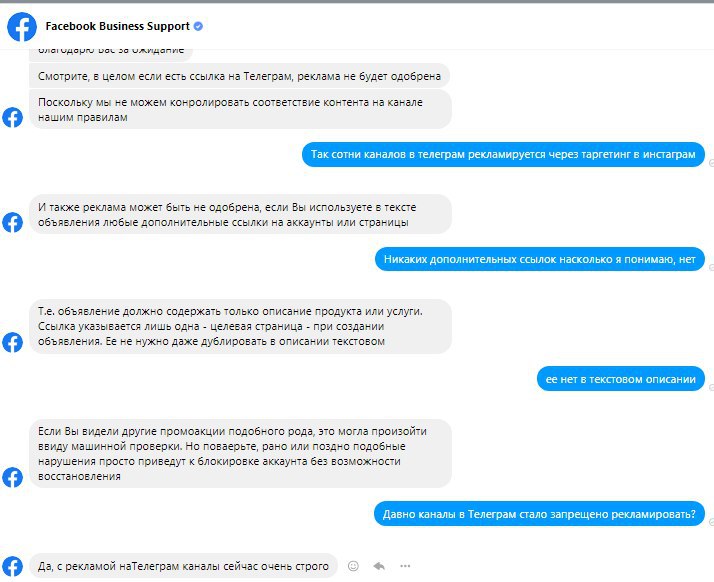Add an emoji reaction to the last message
Image resolution: width=714 pixels, height=582 pixels.
tap(353, 566)
